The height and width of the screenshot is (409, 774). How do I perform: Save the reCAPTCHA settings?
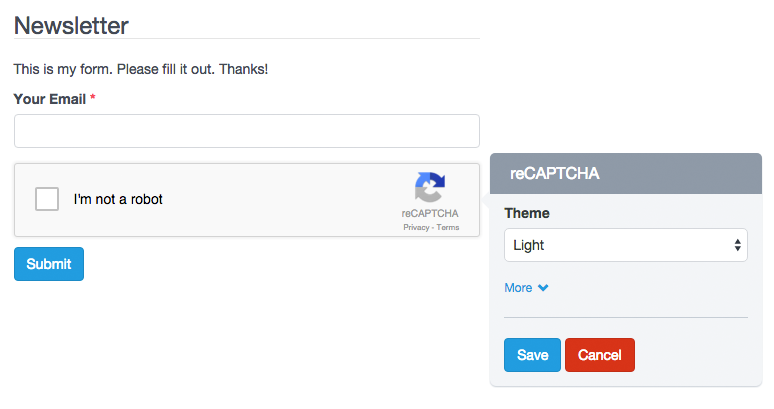(x=532, y=355)
